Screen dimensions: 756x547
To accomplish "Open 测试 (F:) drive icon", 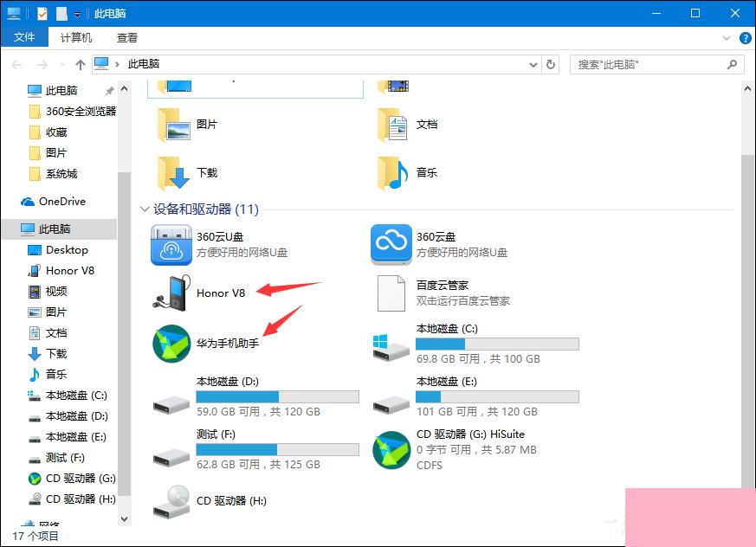I will point(171,457).
